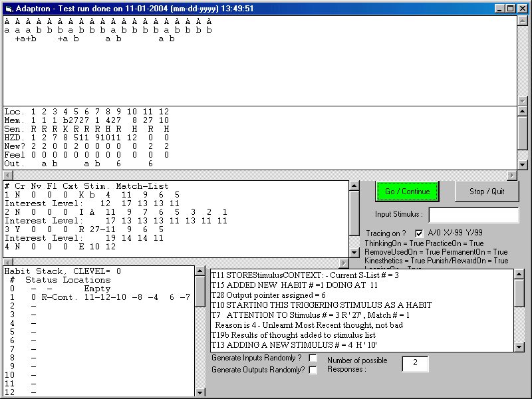532x399 pixels.
Task: Click the 'R-Cont.' habit stack row
Action: pos(100,297)
